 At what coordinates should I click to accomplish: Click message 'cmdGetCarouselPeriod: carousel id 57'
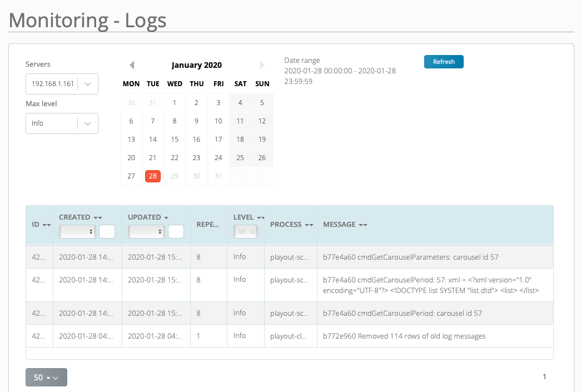[403, 314]
